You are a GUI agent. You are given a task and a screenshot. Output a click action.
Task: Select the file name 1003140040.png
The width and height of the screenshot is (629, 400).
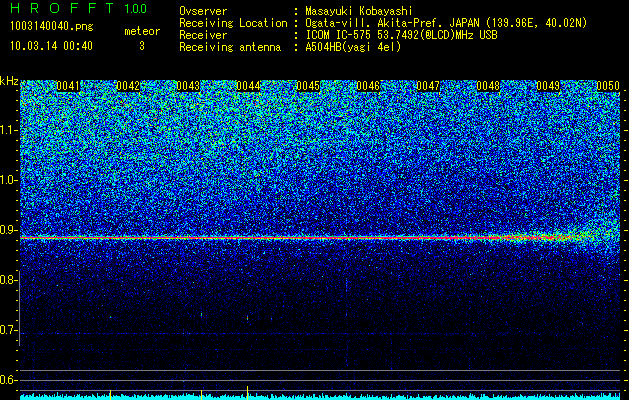click(x=51, y=26)
